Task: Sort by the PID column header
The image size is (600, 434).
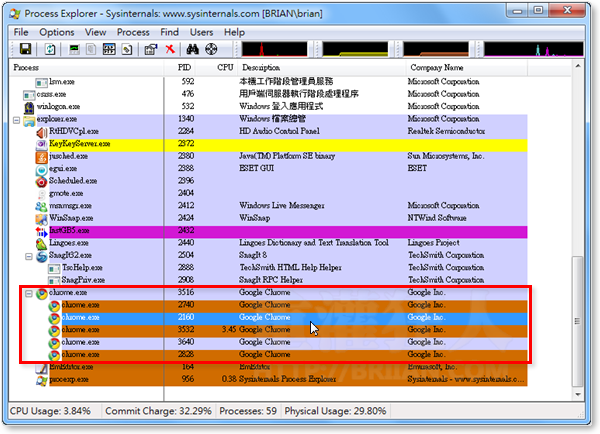Action: pos(179,67)
